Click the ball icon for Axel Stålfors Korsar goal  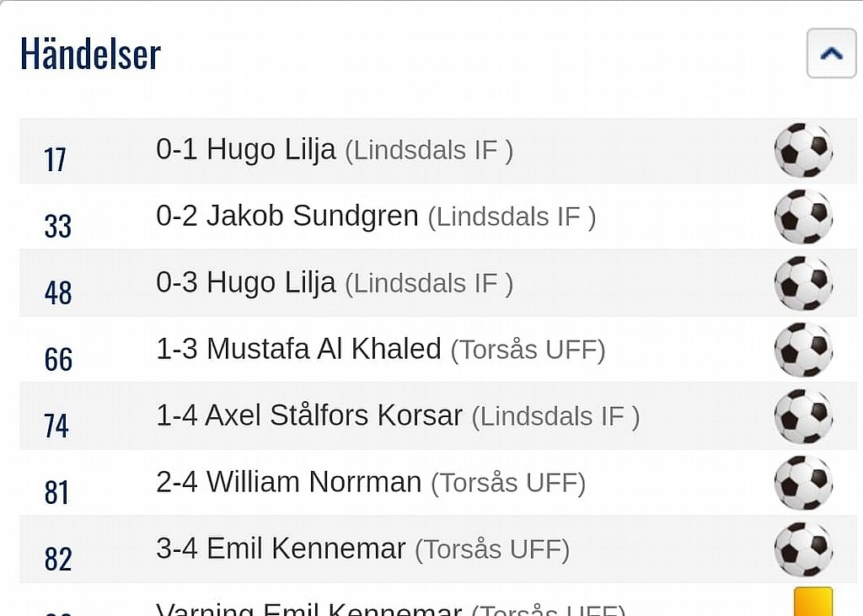[803, 416]
